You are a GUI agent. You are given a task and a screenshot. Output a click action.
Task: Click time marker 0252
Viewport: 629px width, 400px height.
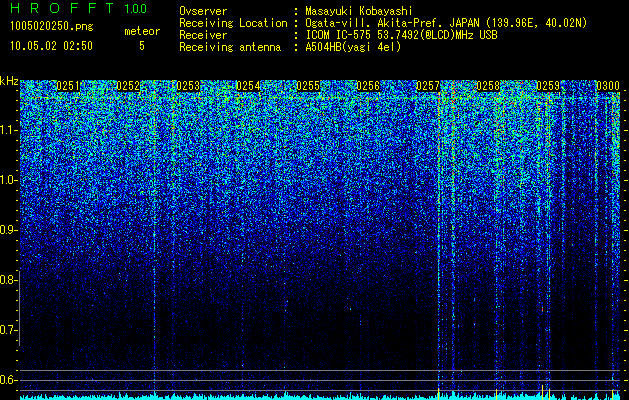128,86
